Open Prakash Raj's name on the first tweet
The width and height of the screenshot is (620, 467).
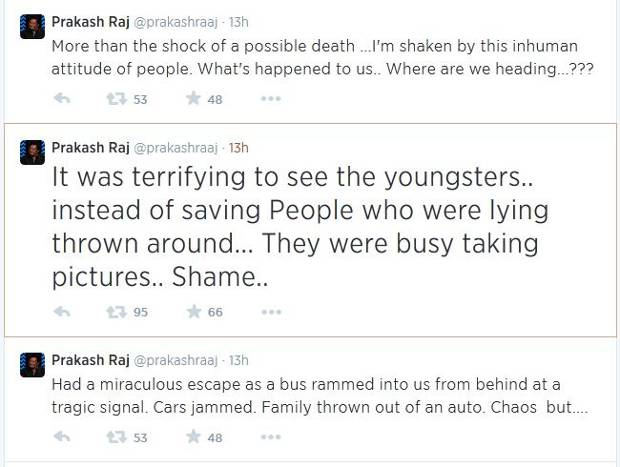coord(88,21)
